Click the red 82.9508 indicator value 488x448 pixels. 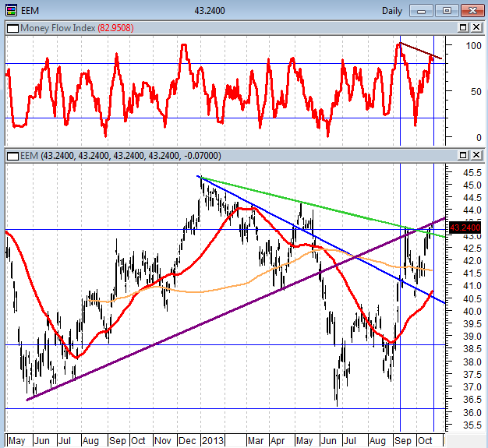[115, 28]
